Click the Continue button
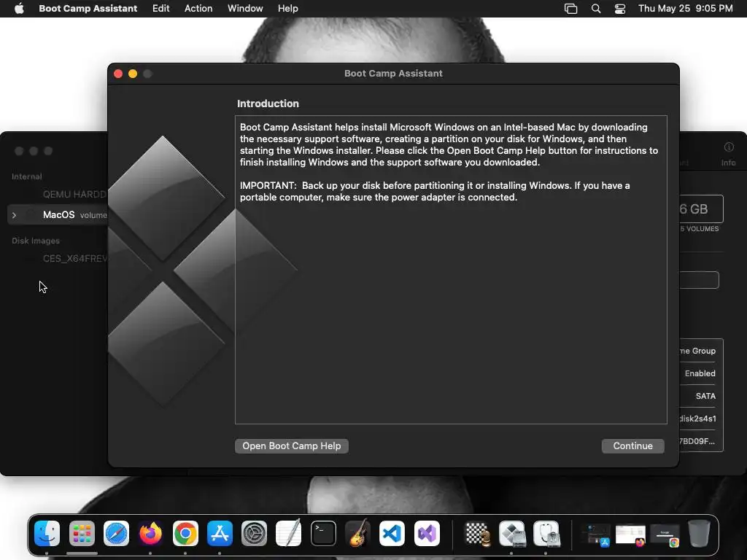747x560 pixels. [x=632, y=446]
